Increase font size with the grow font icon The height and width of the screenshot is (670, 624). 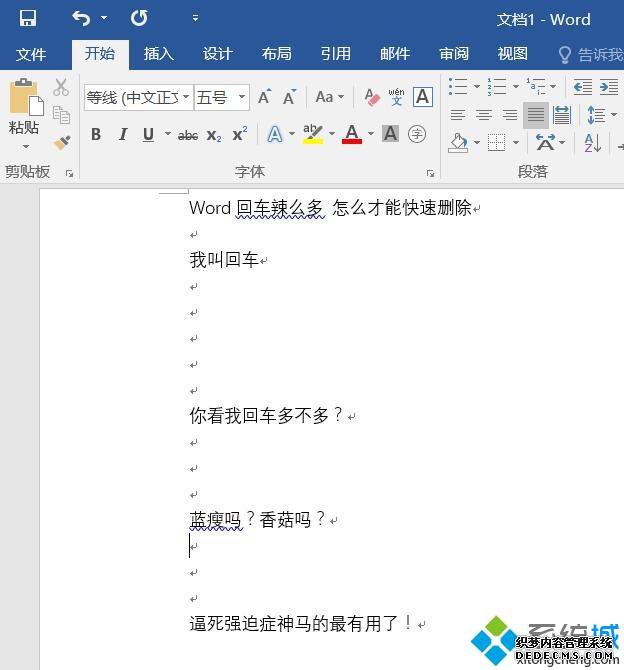point(265,97)
